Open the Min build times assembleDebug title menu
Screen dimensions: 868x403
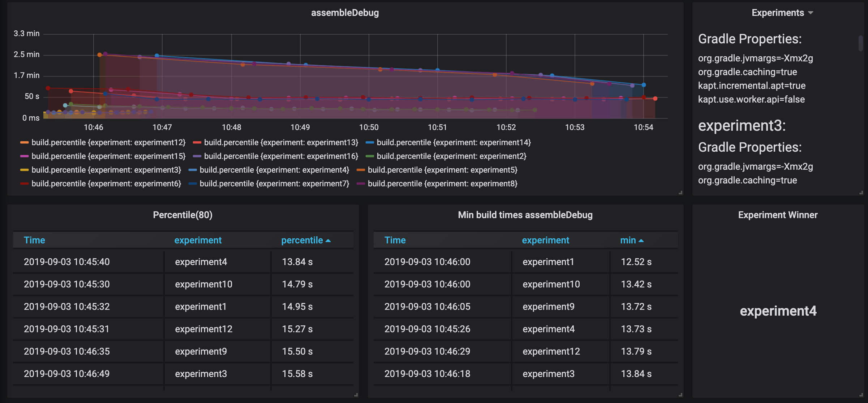click(525, 215)
